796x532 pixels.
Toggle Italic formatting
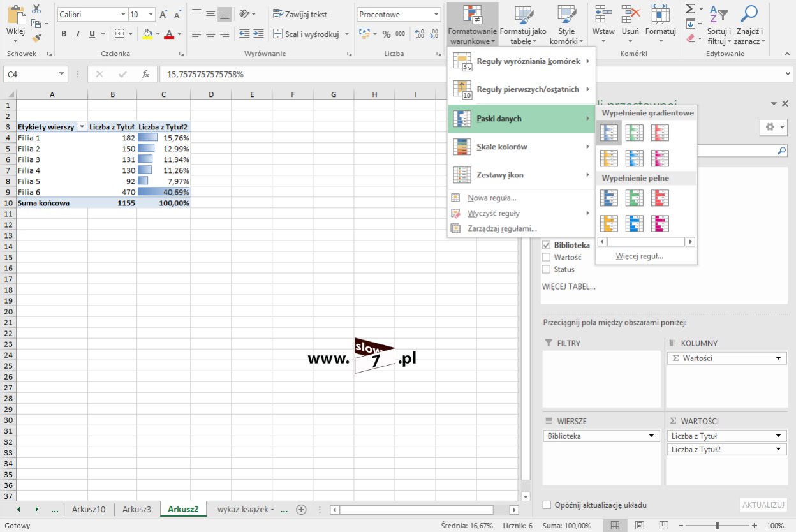pyautogui.click(x=78, y=34)
